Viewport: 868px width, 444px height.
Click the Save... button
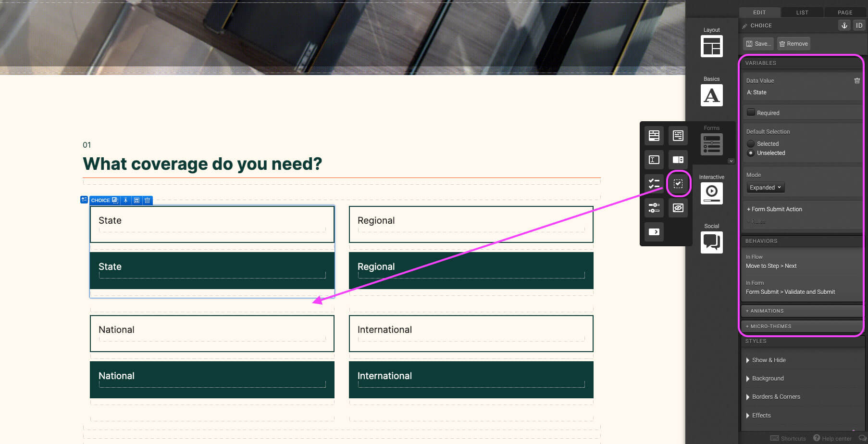758,44
